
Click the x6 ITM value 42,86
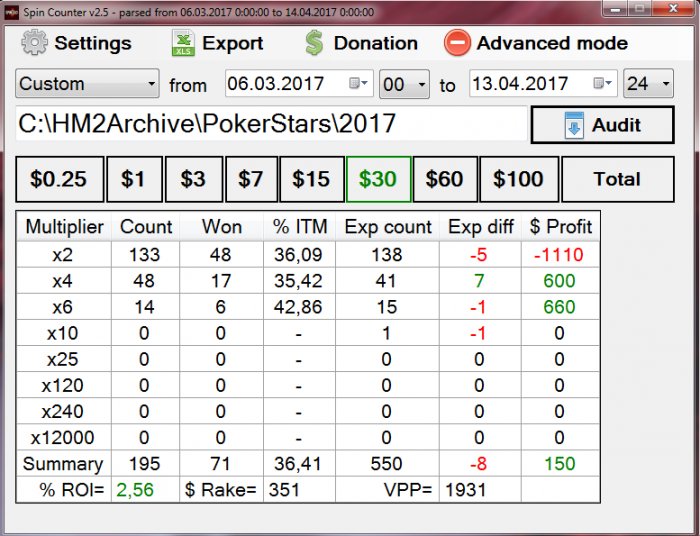[298, 307]
